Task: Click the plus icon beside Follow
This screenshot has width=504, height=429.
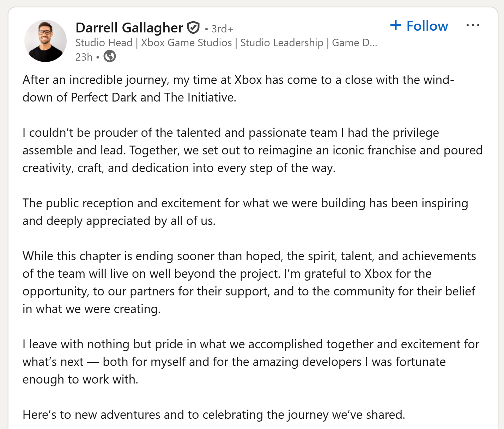Action: (x=395, y=25)
